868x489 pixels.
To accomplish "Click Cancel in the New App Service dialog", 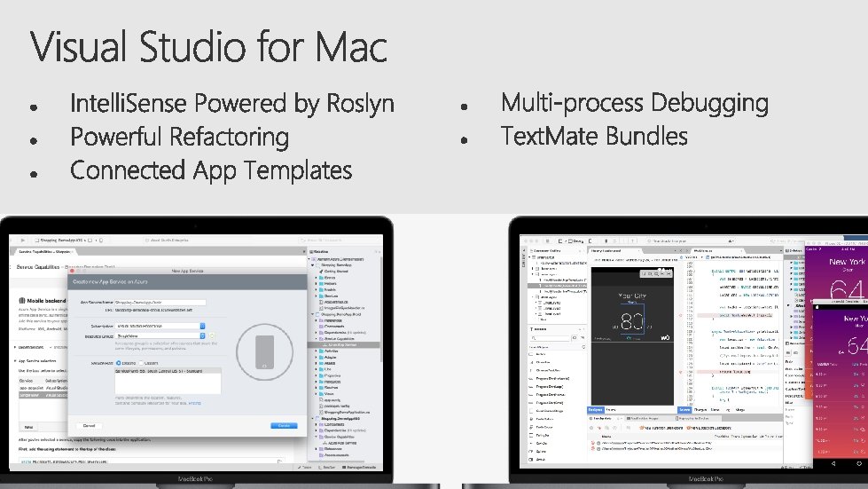I will tap(90, 426).
